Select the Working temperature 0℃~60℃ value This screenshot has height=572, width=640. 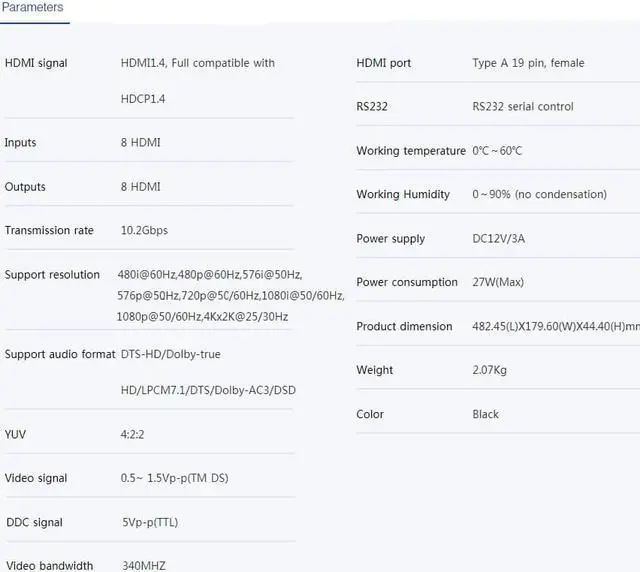[x=497, y=151]
